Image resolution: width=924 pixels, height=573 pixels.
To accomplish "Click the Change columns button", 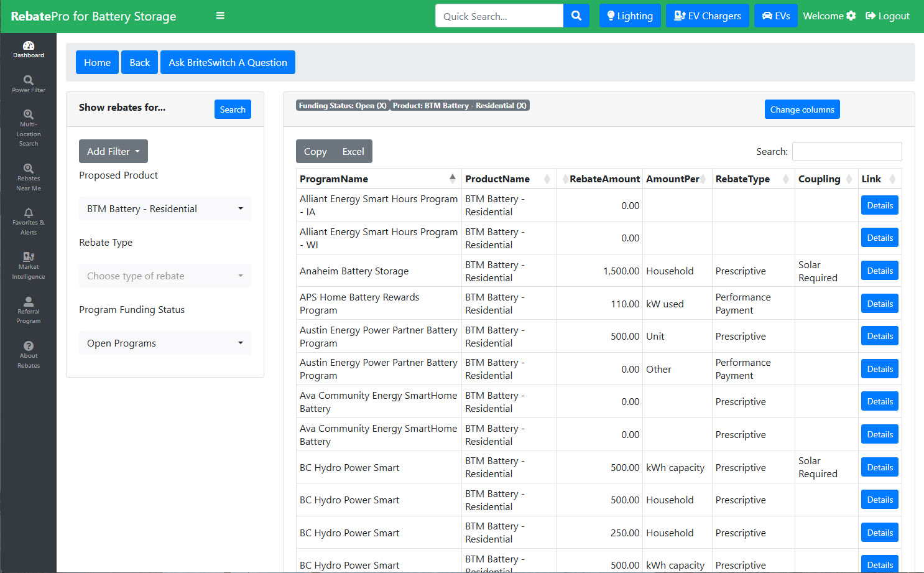I will pos(802,109).
